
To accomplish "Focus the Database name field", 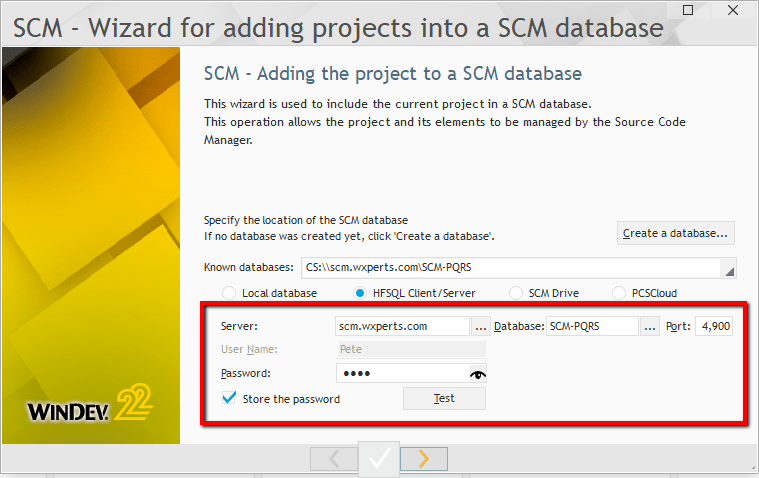I will point(592,326).
